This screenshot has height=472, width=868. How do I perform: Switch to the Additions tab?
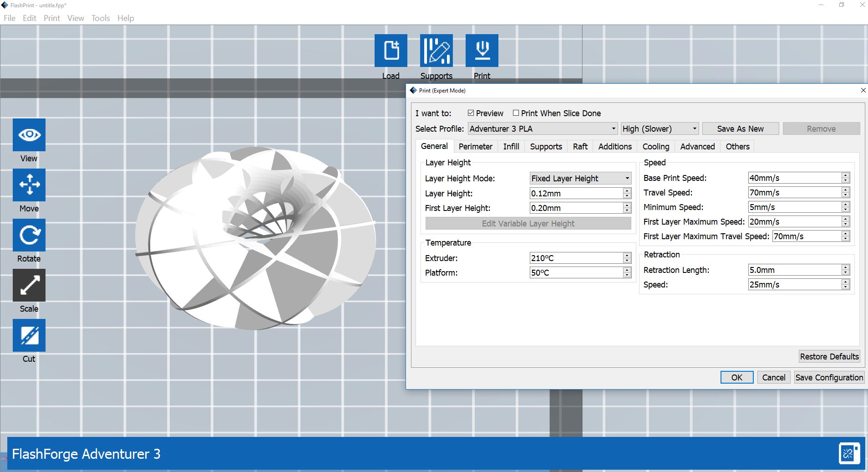point(615,146)
